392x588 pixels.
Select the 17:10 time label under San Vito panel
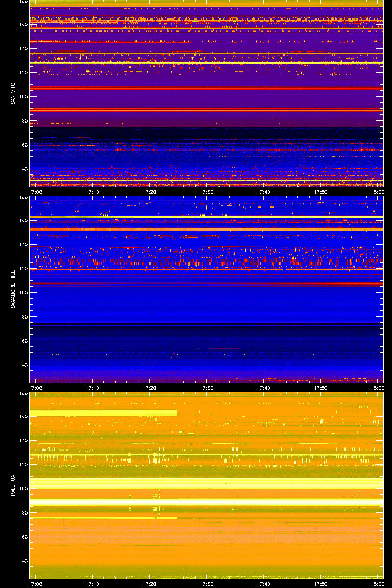pyautogui.click(x=93, y=192)
